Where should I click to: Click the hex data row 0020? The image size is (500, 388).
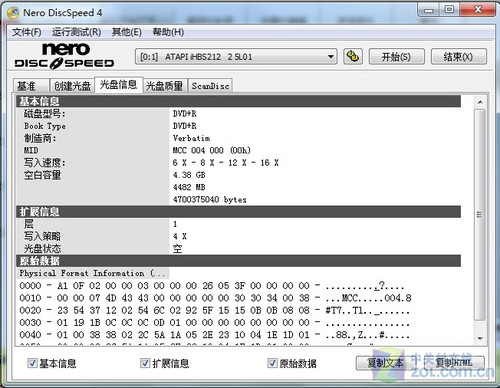tap(214, 310)
